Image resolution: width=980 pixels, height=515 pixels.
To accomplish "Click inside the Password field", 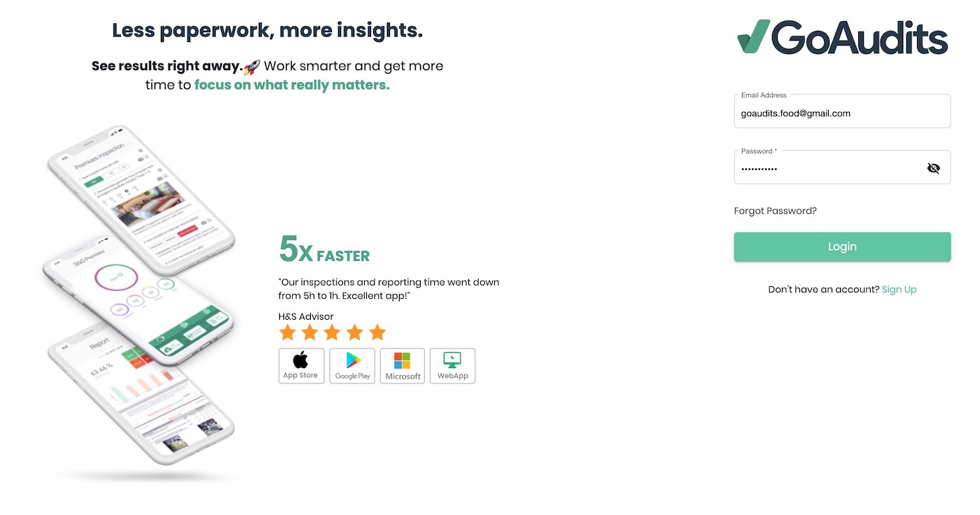I will [x=826, y=169].
